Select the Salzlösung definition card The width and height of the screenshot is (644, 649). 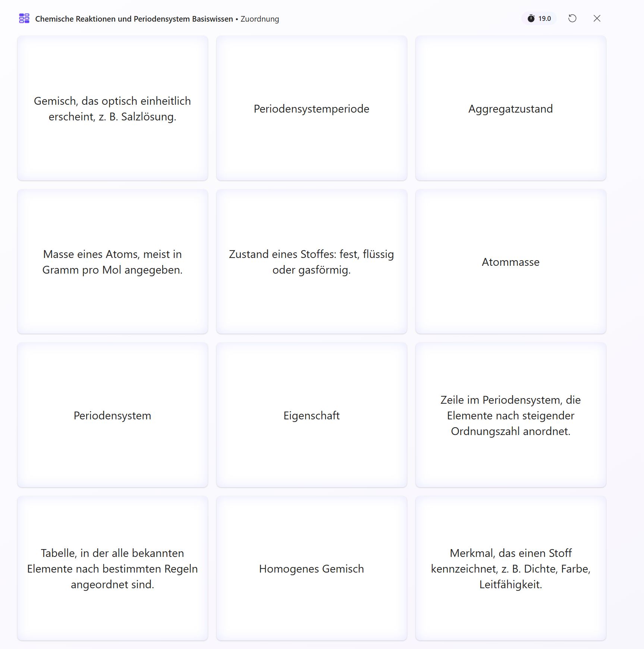click(112, 108)
